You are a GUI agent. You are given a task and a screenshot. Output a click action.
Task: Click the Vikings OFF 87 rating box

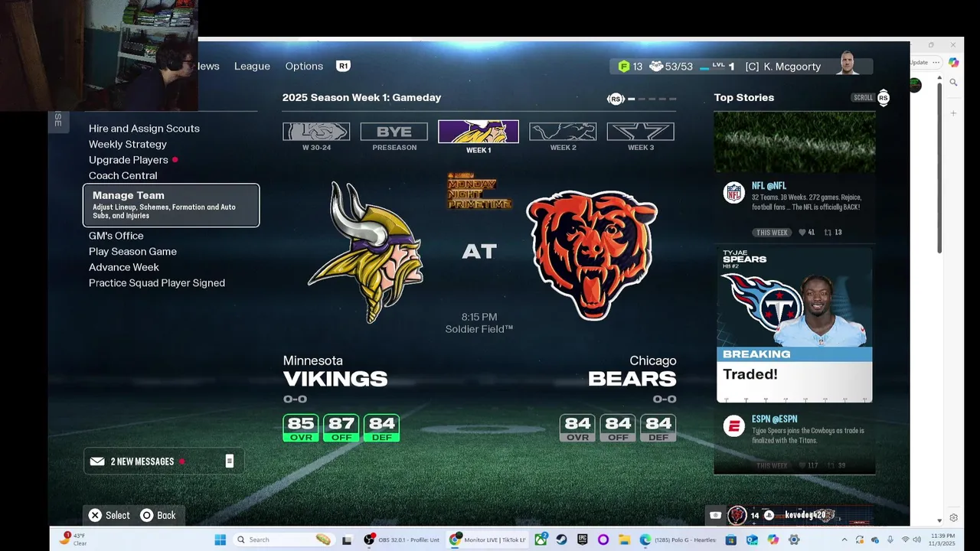pyautogui.click(x=341, y=428)
